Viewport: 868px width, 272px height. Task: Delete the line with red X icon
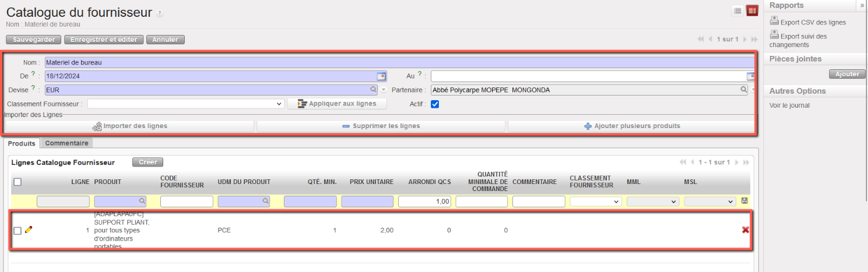tap(745, 230)
